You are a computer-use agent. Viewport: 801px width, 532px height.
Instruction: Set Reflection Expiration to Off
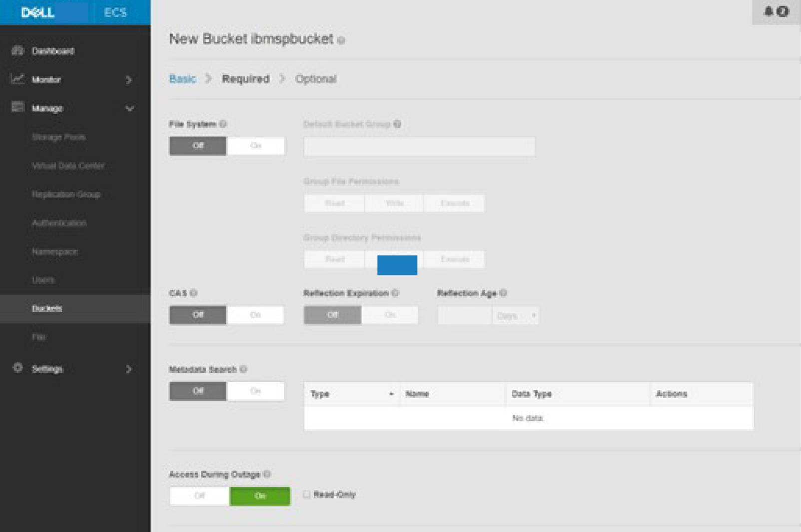[x=332, y=315]
